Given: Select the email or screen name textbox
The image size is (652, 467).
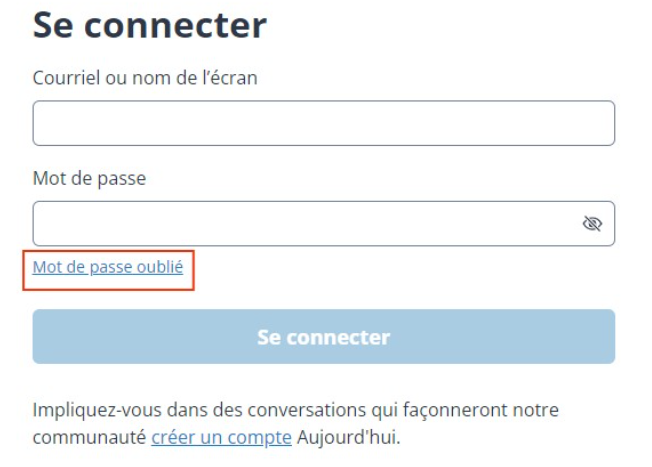Looking at the screenshot, I should tap(323, 123).
